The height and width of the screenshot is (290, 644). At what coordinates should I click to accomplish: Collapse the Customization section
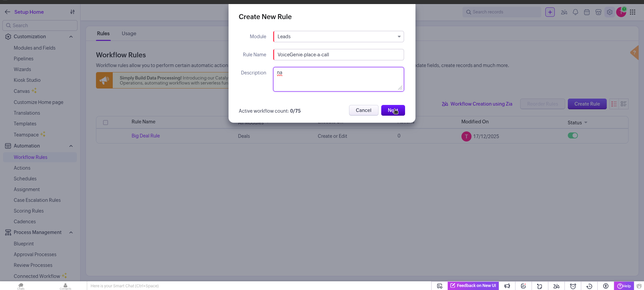click(x=71, y=37)
